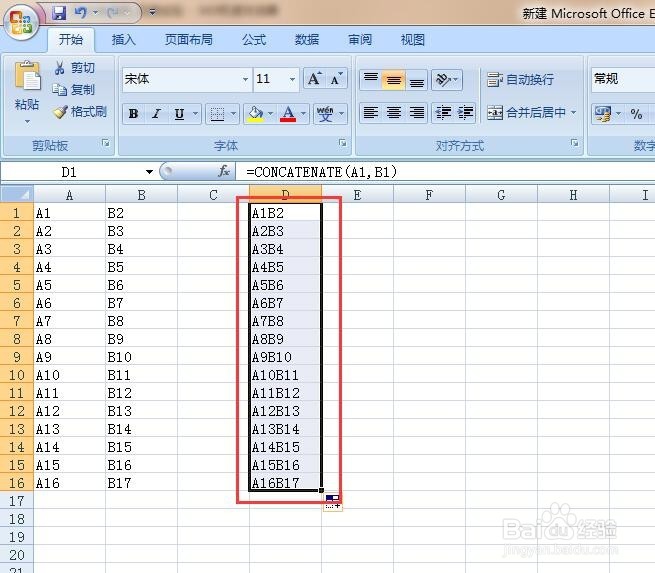Select row 17 header
This screenshot has width=655, height=573.
17,501
